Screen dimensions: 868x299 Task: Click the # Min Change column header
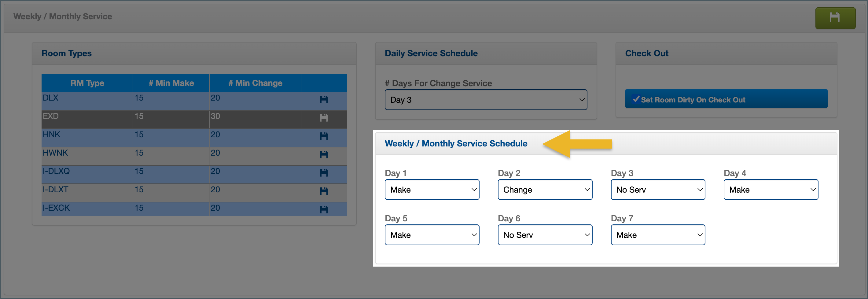255,83
